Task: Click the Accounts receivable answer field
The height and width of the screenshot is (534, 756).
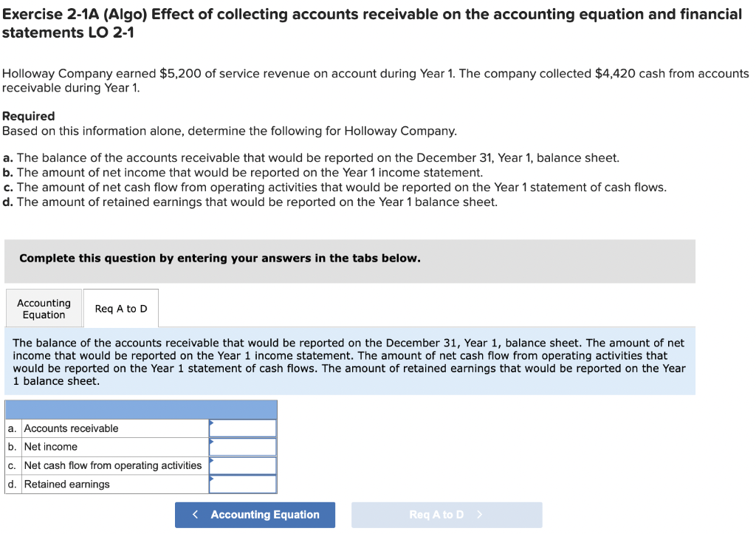Action: (x=244, y=428)
